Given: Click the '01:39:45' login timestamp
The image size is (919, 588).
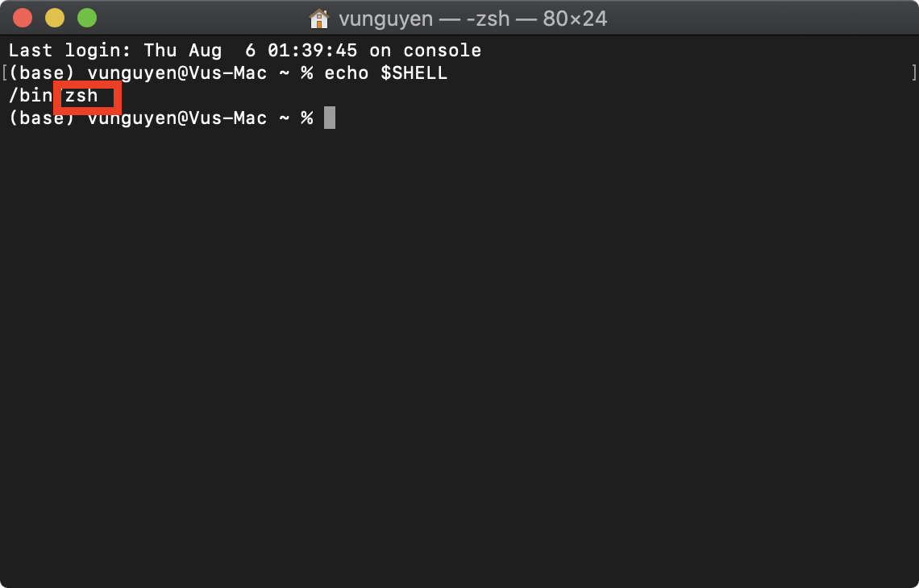Looking at the screenshot, I should (x=313, y=51).
